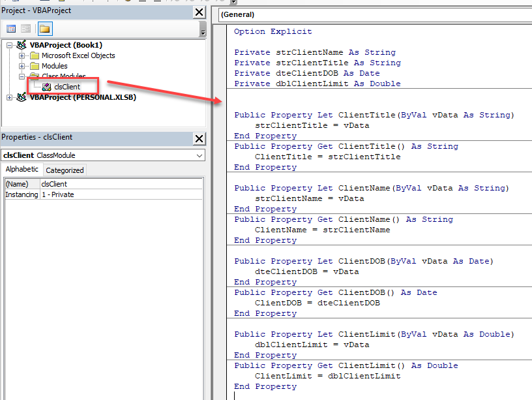Click the Private dblClientLimit As Double line
This screenshot has height=400, width=532.
318,84
